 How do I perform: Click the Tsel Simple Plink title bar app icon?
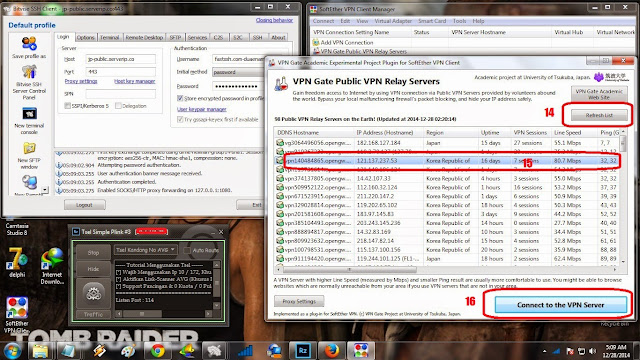pyautogui.click(x=76, y=232)
